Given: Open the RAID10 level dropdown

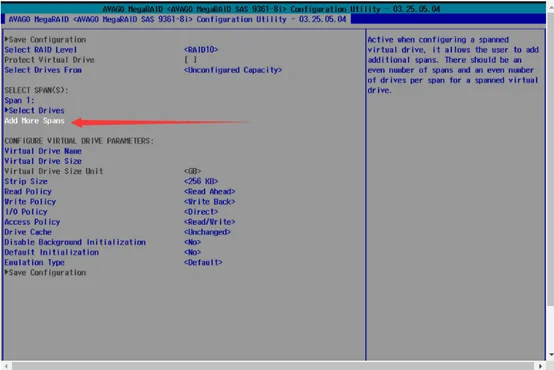Looking at the screenshot, I should pyautogui.click(x=201, y=50).
